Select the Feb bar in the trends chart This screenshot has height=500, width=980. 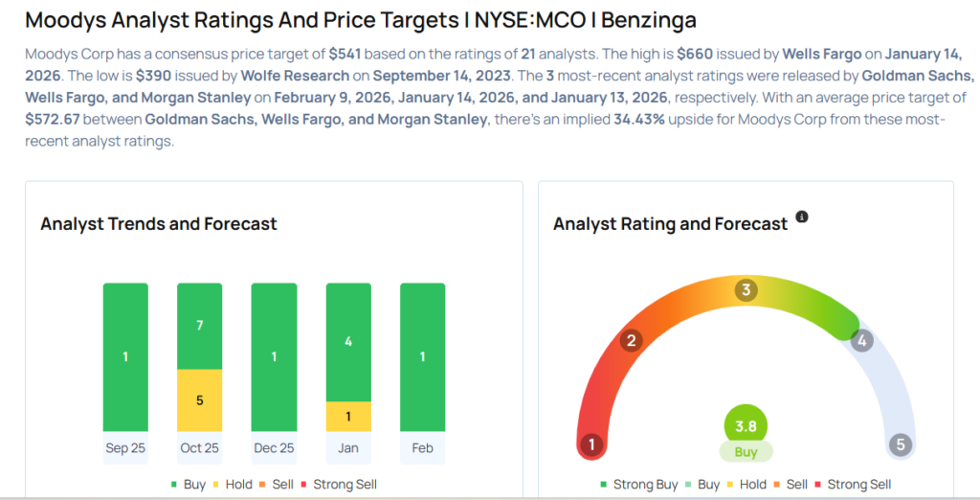tap(422, 357)
